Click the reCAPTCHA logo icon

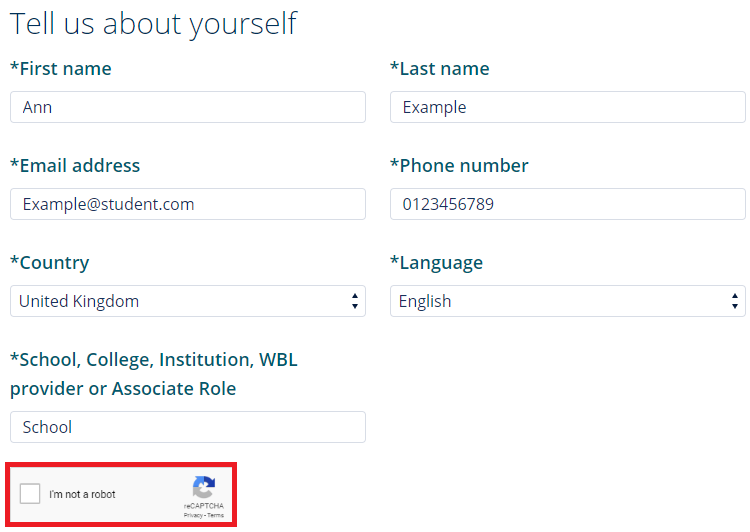[x=204, y=488]
